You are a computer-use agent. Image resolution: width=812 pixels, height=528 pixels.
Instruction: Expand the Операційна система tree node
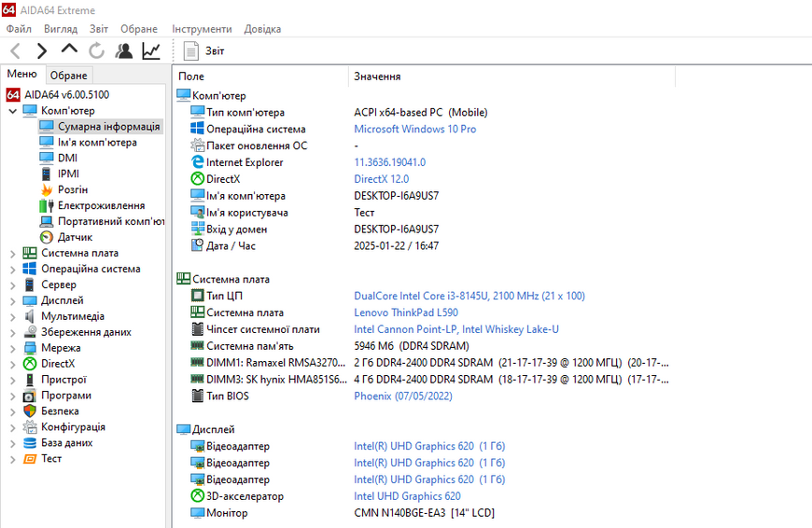(13, 270)
